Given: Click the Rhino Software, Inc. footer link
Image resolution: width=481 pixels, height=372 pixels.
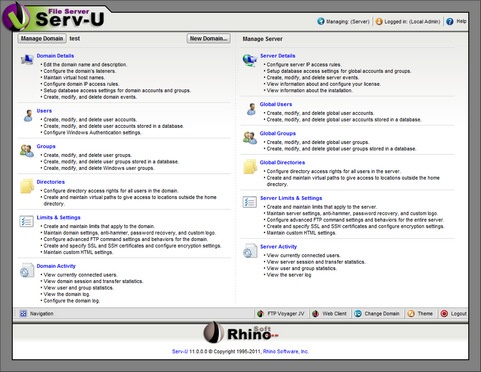Looking at the screenshot, I should click(x=286, y=351).
